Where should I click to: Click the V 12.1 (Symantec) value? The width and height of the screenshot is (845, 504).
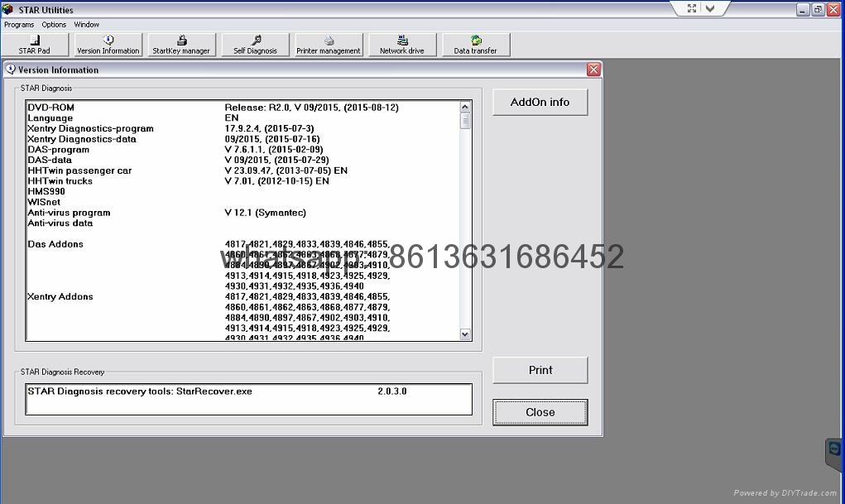(x=265, y=213)
